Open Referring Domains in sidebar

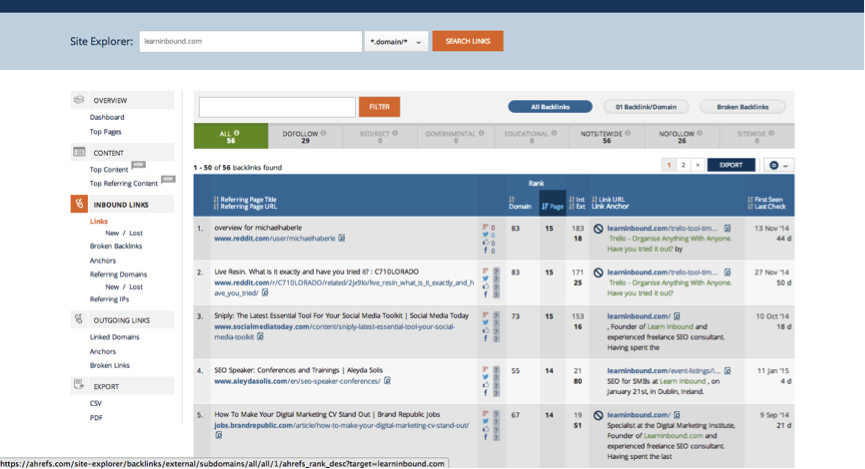tap(118, 274)
